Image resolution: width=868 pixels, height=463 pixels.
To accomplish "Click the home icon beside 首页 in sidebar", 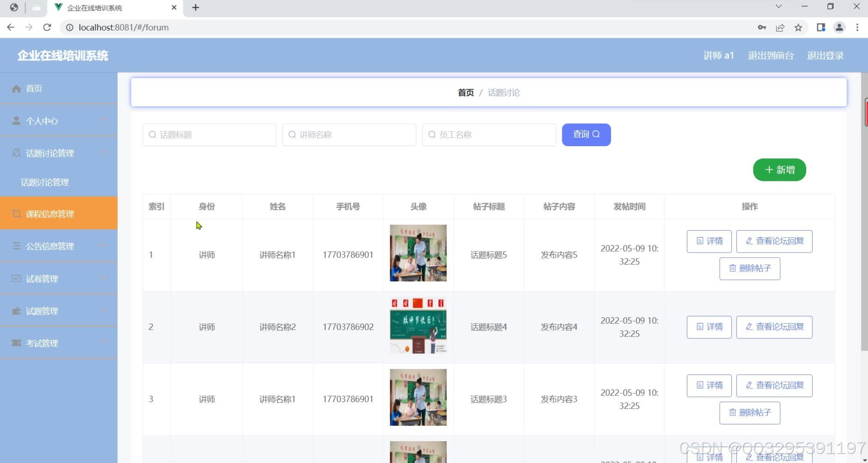I will pos(16,88).
